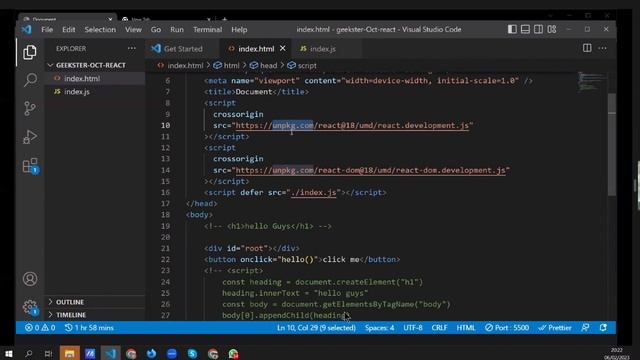This screenshot has height=360, width=640.
Task: Click line number 16 in gutter
Action: point(165,192)
